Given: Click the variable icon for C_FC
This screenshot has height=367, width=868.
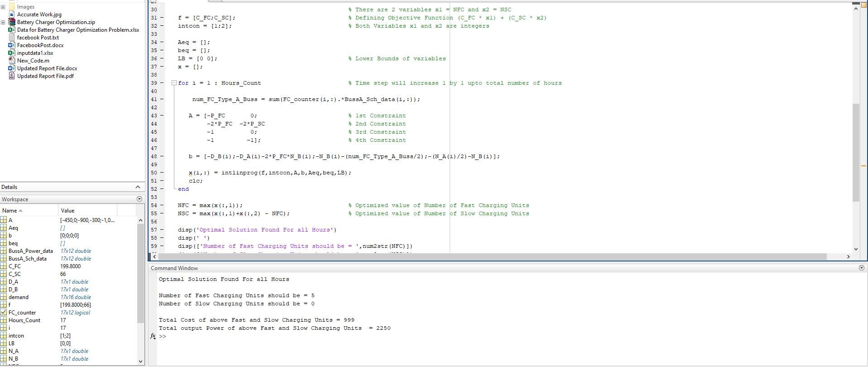Looking at the screenshot, I should pos(4,266).
